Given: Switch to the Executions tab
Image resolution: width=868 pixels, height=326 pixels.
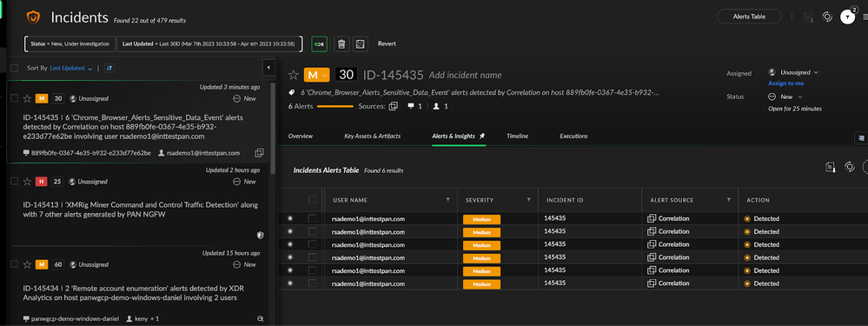Looking at the screenshot, I should [x=573, y=136].
